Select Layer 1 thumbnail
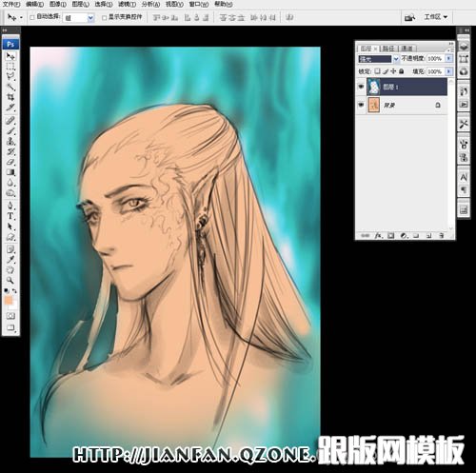Image resolution: width=476 pixels, height=473 pixels. (x=373, y=87)
